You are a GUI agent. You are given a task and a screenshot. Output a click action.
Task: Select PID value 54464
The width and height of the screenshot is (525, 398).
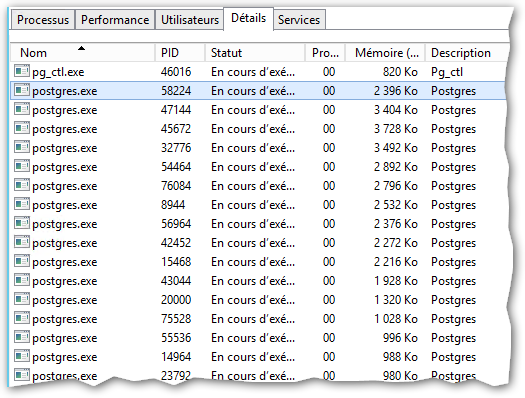(x=176, y=167)
